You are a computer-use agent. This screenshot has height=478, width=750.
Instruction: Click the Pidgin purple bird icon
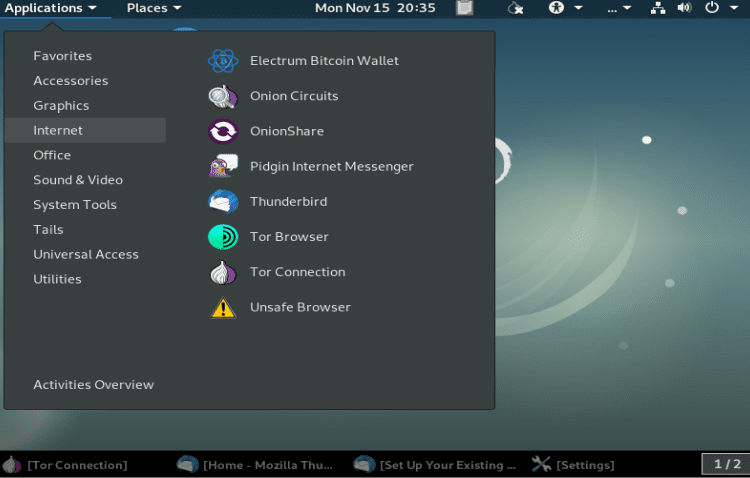(x=223, y=166)
